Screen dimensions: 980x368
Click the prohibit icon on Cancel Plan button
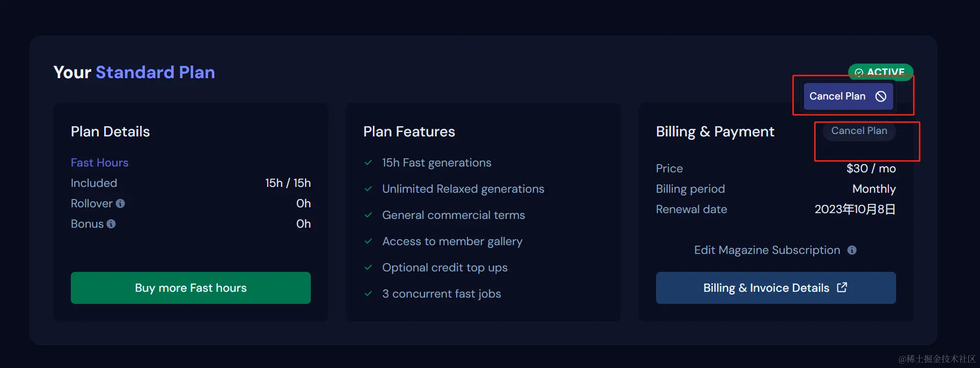pyautogui.click(x=881, y=96)
